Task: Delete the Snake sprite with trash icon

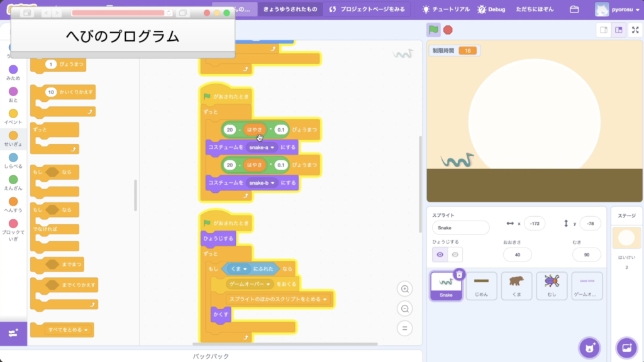Action: pos(459,274)
